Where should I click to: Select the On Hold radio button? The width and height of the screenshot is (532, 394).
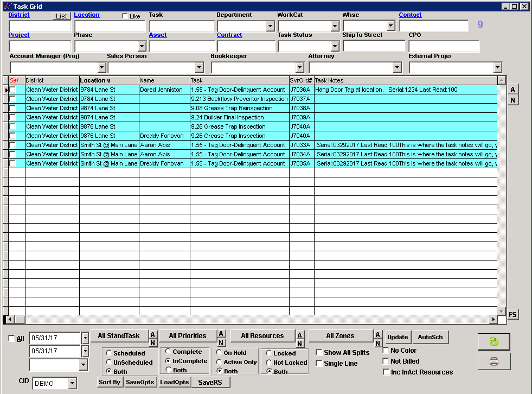219,353
